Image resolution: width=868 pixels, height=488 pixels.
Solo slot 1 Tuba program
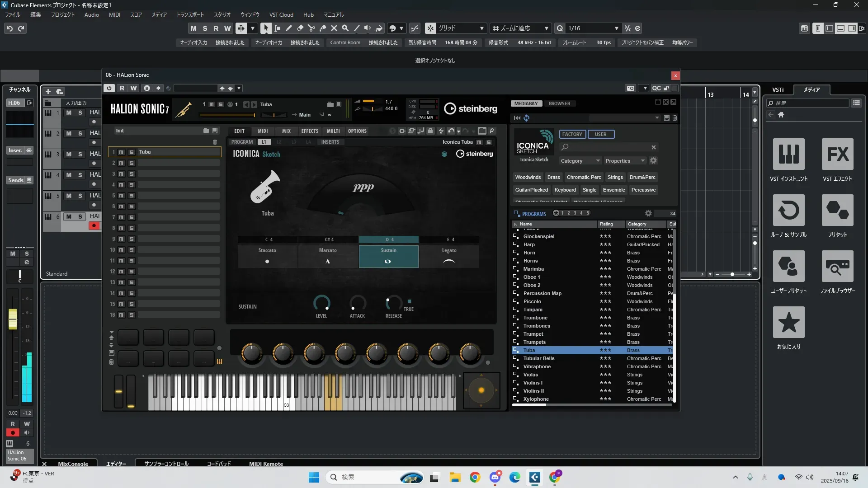(132, 152)
